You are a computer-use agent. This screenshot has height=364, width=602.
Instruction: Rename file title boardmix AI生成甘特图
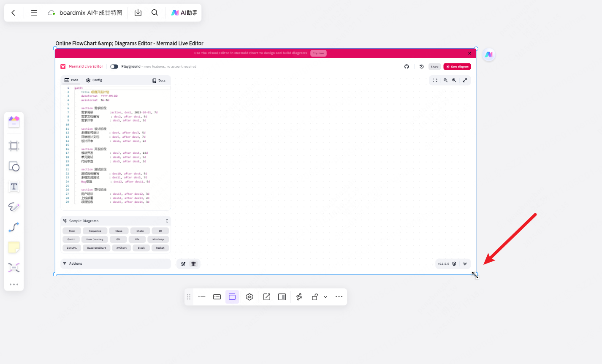(x=91, y=13)
